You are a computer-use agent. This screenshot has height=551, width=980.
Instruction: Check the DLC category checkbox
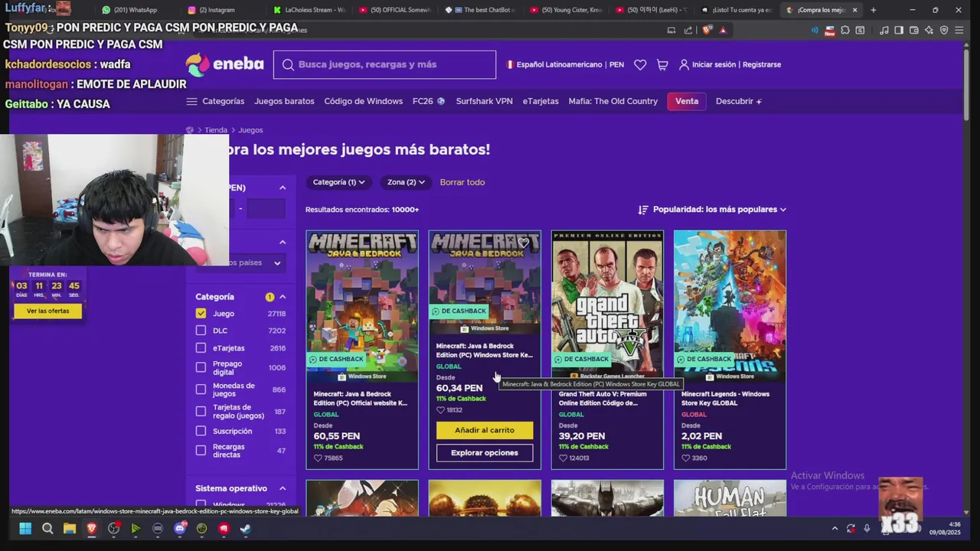click(x=201, y=331)
